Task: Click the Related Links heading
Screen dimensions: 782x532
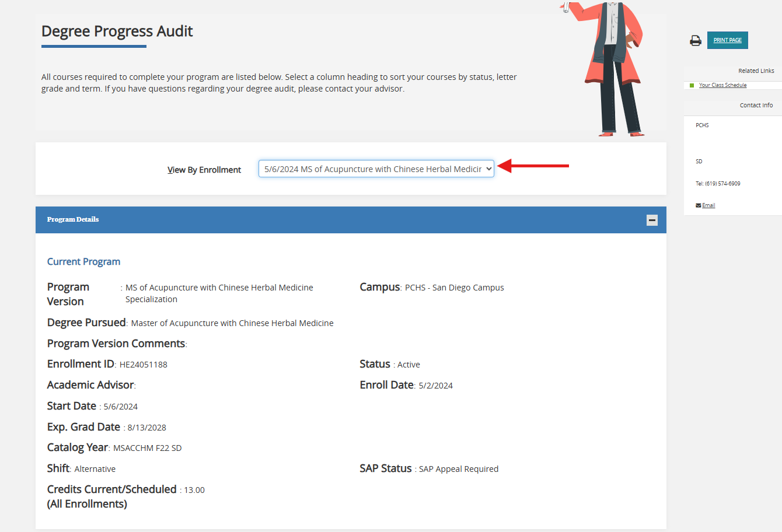Action: tap(756, 71)
